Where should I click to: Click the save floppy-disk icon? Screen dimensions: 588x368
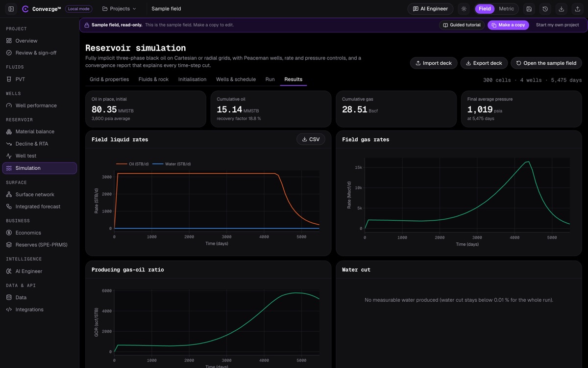(529, 9)
